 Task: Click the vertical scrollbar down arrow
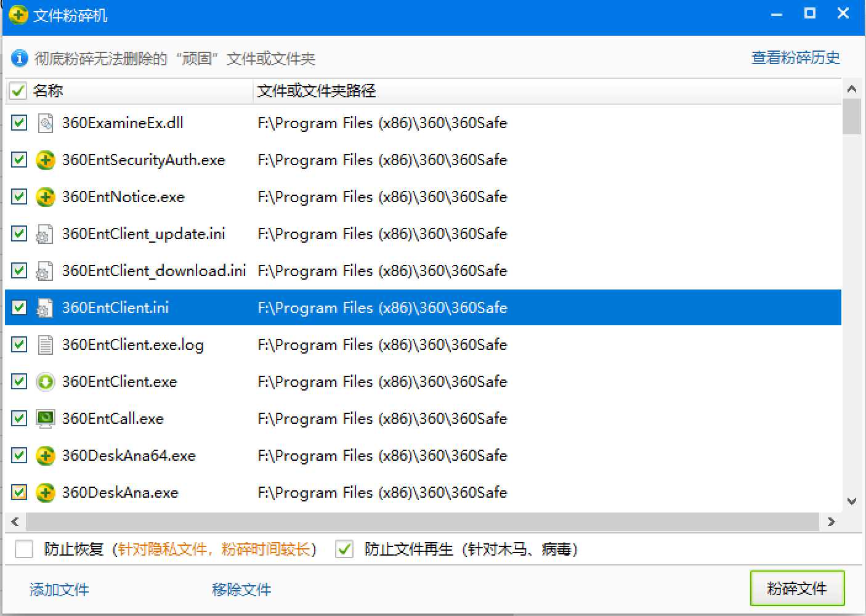852,501
